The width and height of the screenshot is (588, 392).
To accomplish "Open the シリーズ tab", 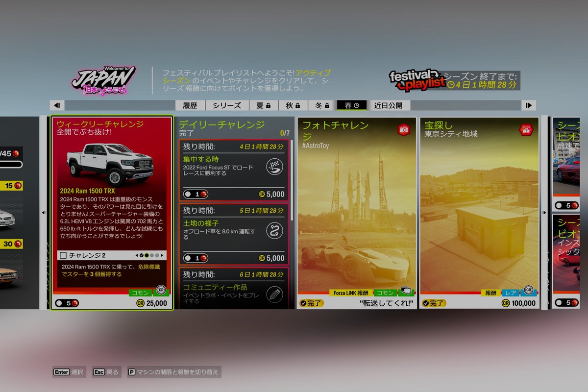I will [227, 105].
